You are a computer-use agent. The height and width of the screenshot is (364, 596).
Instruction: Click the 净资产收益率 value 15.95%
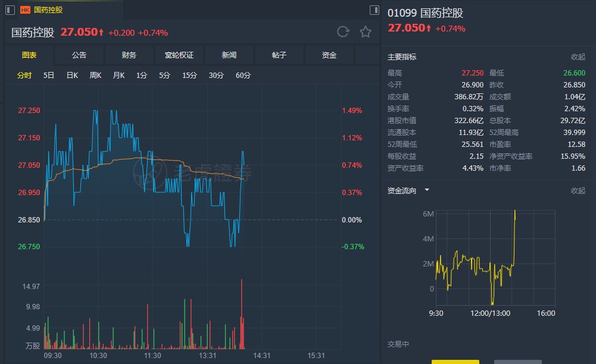tap(573, 156)
